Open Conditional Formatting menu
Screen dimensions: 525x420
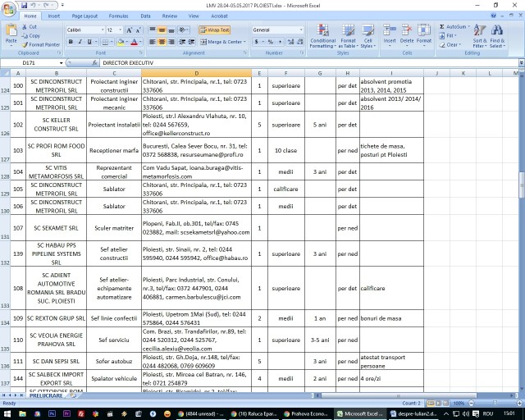[322, 36]
